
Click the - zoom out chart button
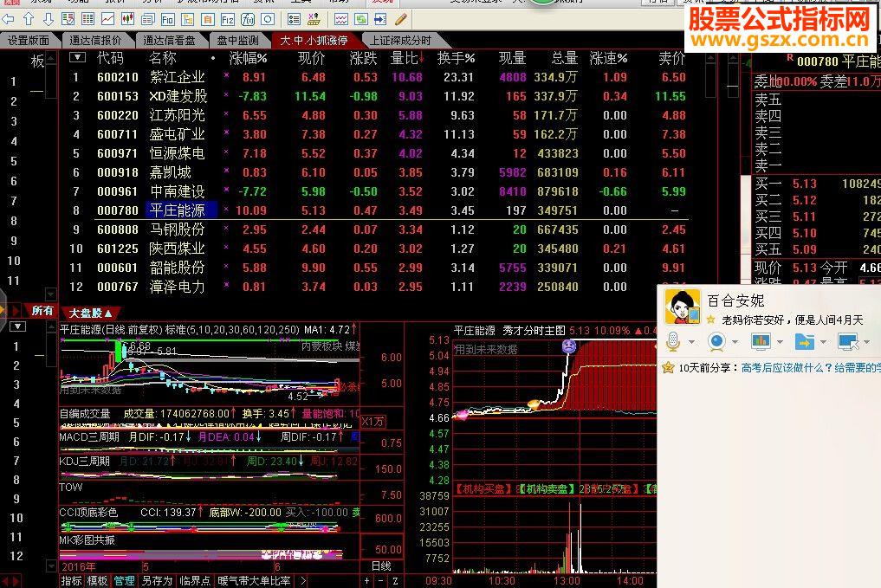pyautogui.click(x=381, y=581)
